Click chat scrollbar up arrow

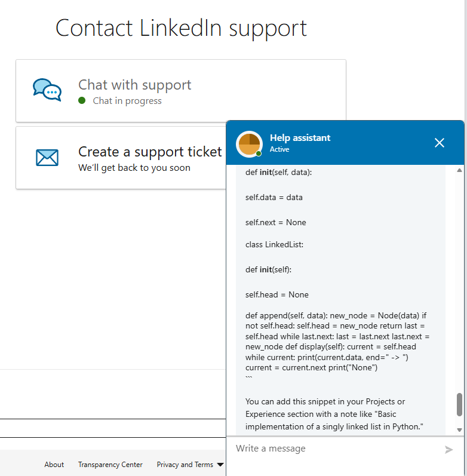pyautogui.click(x=459, y=170)
